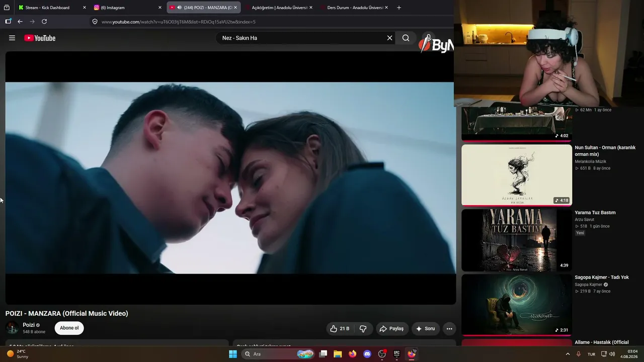The height and width of the screenshot is (362, 644).
Task: Switch to the Açıköğretim Anadolu Üniversitesi tab
Action: coord(279,8)
